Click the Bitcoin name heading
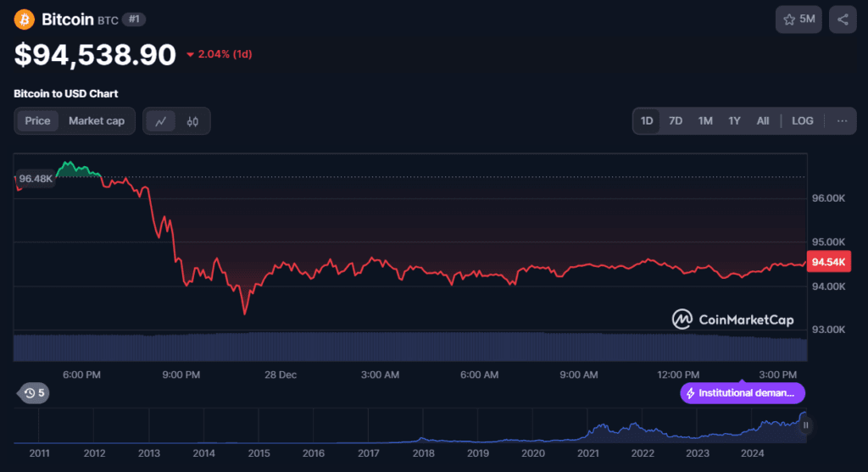 [68, 19]
